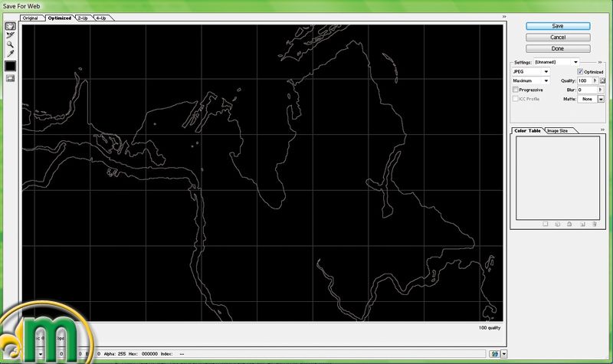
Task: Select the Hand tool
Action: [x=10, y=26]
